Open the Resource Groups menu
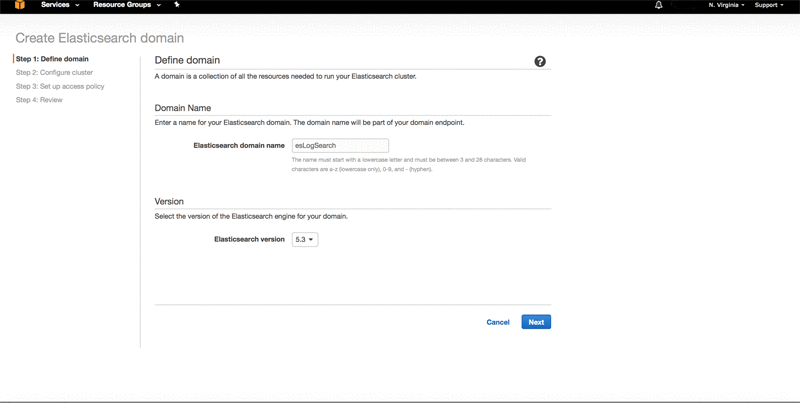Image resolution: width=800 pixels, height=403 pixels. click(x=127, y=5)
